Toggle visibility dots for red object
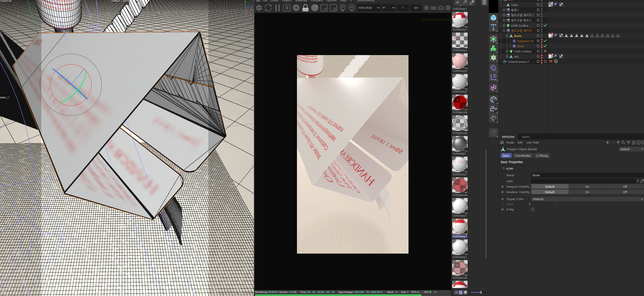This screenshot has height=296, width=644. click(x=541, y=56)
